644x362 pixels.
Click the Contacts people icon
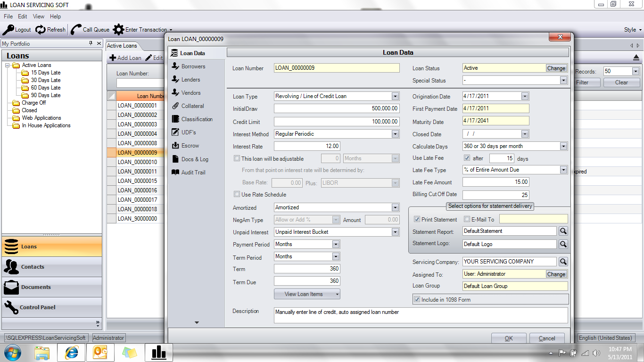click(11, 267)
